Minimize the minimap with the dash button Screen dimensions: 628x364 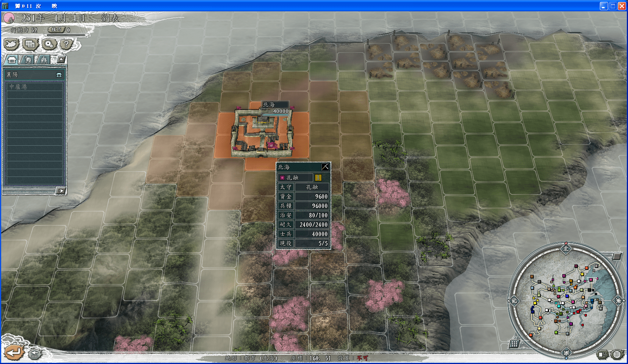point(617,256)
